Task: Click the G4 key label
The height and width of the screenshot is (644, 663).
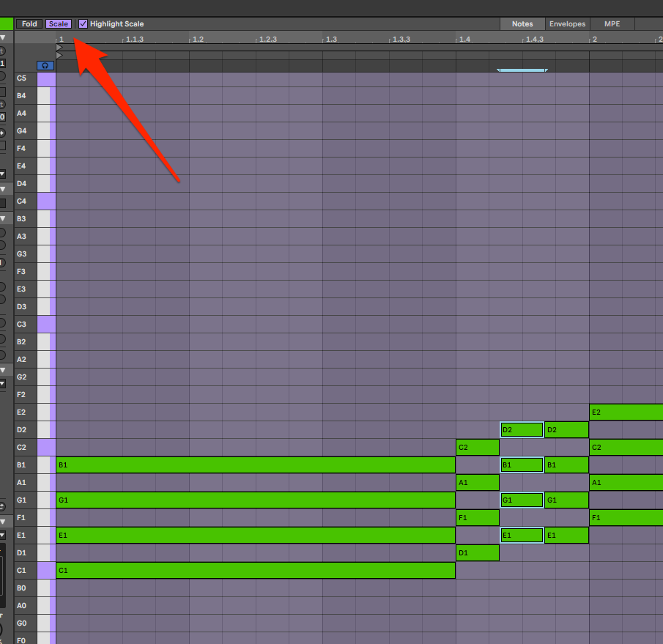Action: [22, 131]
